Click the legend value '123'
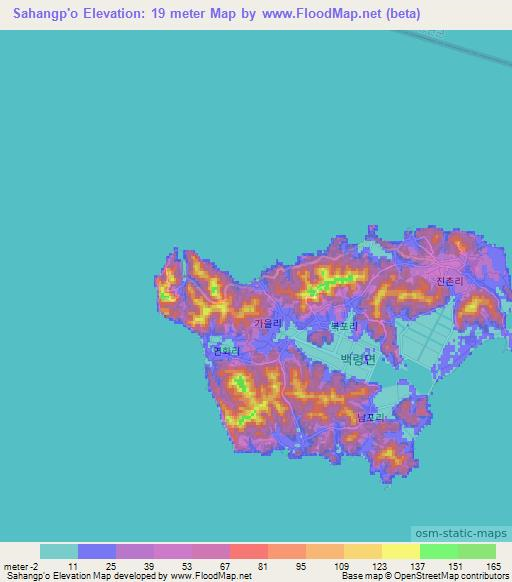This screenshot has width=512, height=582. [x=379, y=567]
